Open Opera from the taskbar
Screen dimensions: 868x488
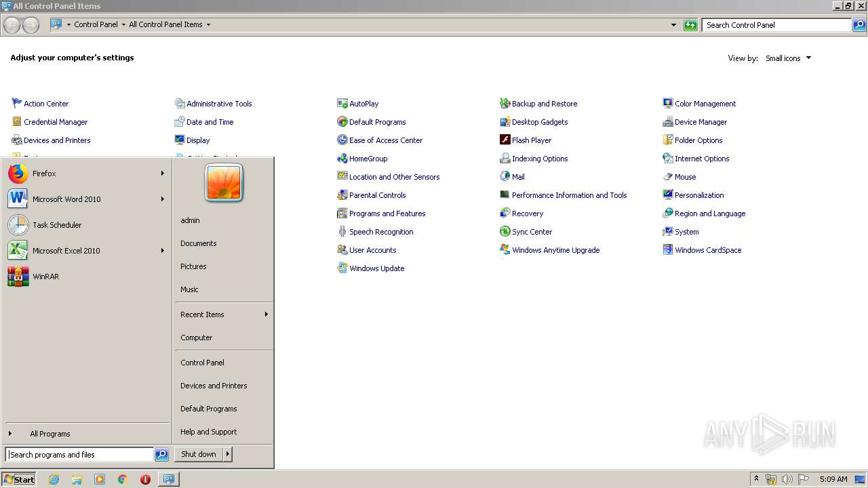145,479
